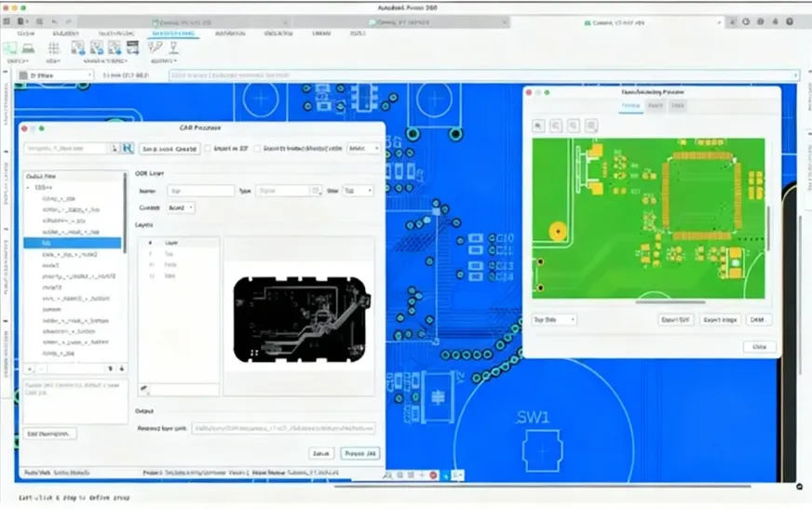
Task: Click the layer edit icon below the Layers list
Action: (144, 388)
